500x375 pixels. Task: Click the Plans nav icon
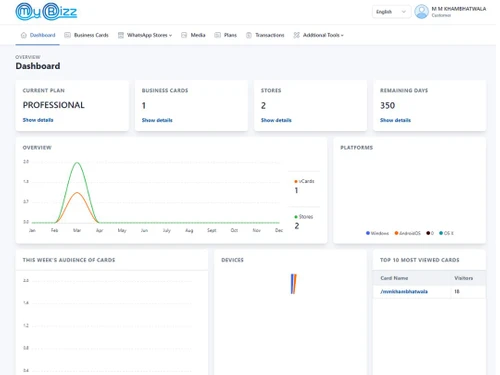(217, 35)
